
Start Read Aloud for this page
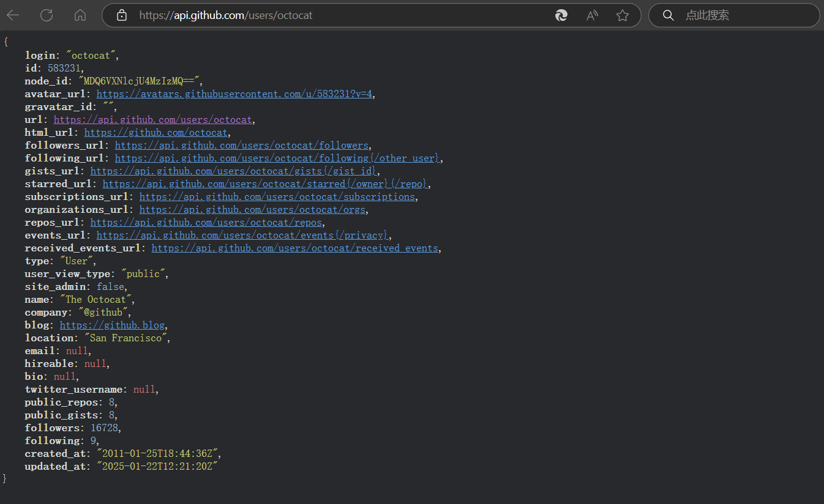click(x=591, y=15)
